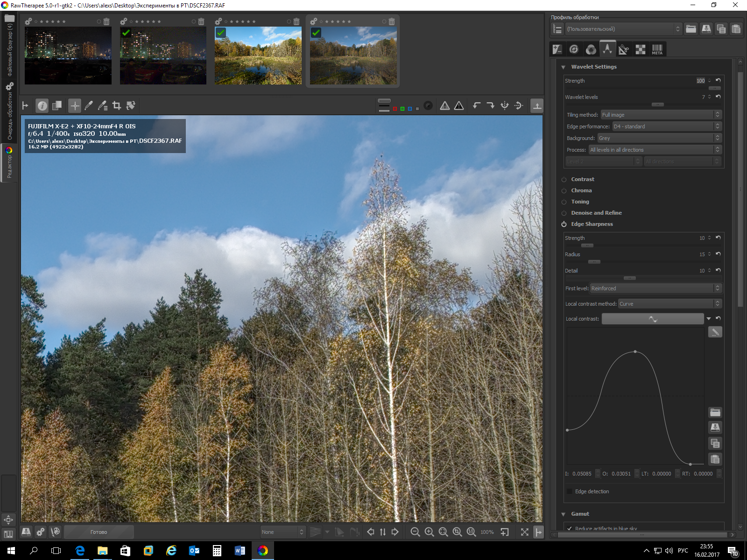Image resolution: width=747 pixels, height=560 pixels.
Task: Toggle before/after view in editor toolbar
Action: pos(57,106)
